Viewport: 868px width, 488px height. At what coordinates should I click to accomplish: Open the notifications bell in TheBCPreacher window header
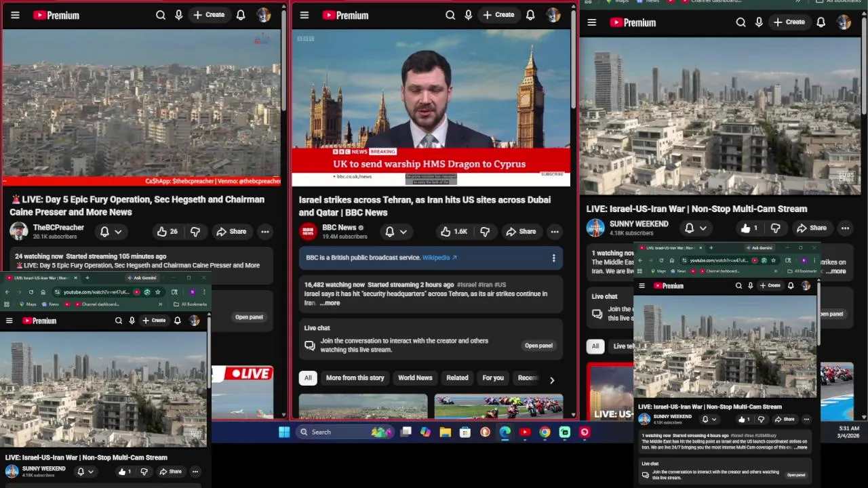[241, 15]
